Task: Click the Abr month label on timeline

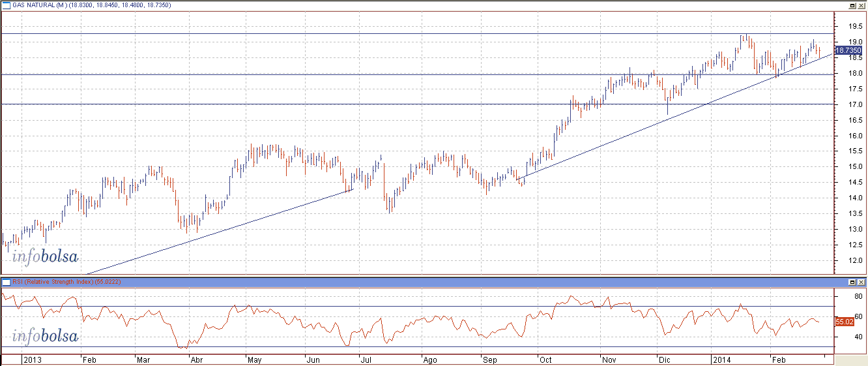Action: click(196, 359)
